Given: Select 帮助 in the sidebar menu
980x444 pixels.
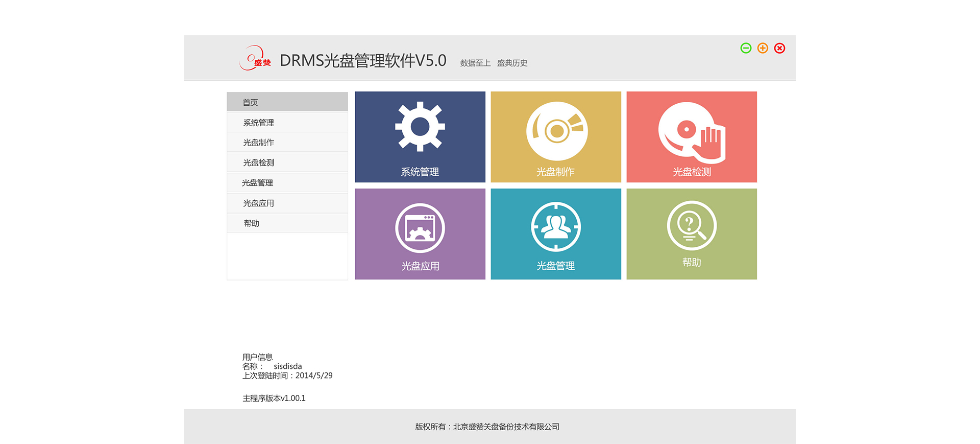Looking at the screenshot, I should (287, 223).
